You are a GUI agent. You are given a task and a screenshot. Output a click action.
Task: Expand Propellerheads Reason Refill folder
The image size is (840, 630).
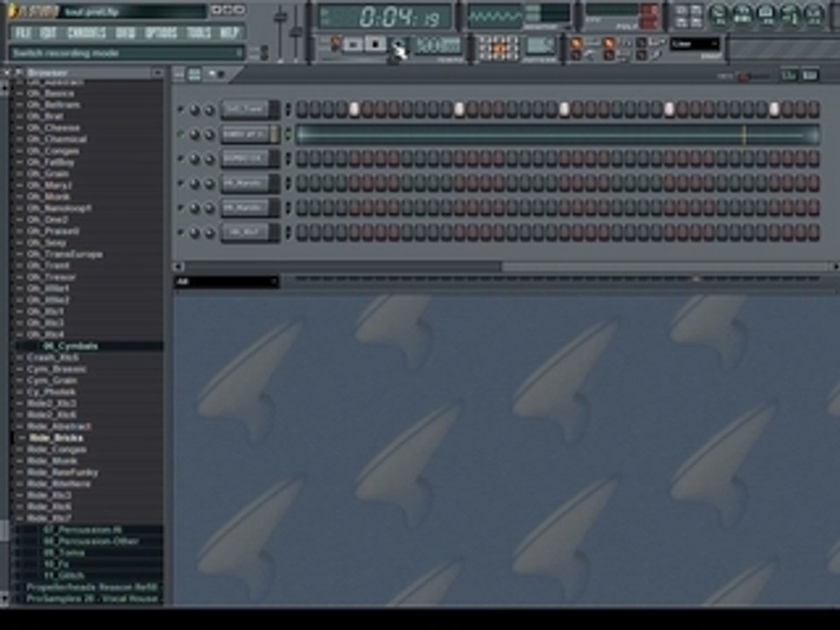(92, 587)
